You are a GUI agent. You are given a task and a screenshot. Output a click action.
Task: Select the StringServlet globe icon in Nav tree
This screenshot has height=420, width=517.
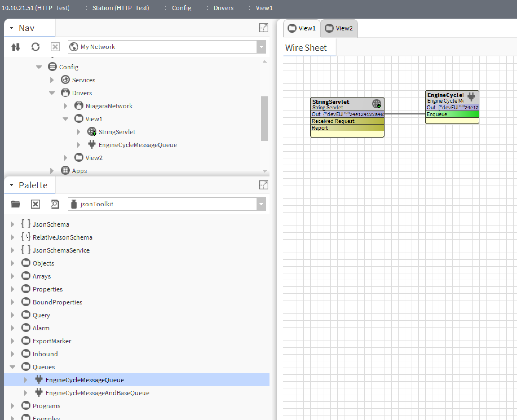tap(92, 132)
